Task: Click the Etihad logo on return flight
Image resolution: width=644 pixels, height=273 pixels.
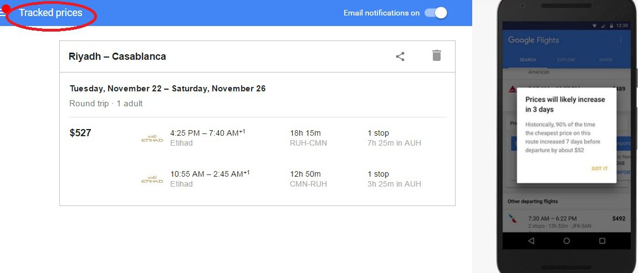Action: (x=152, y=179)
